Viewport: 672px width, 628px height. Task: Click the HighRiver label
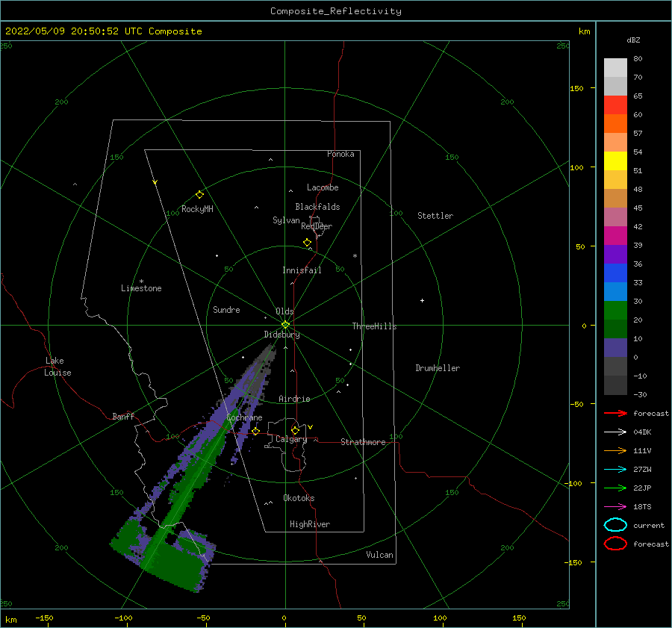click(310, 524)
